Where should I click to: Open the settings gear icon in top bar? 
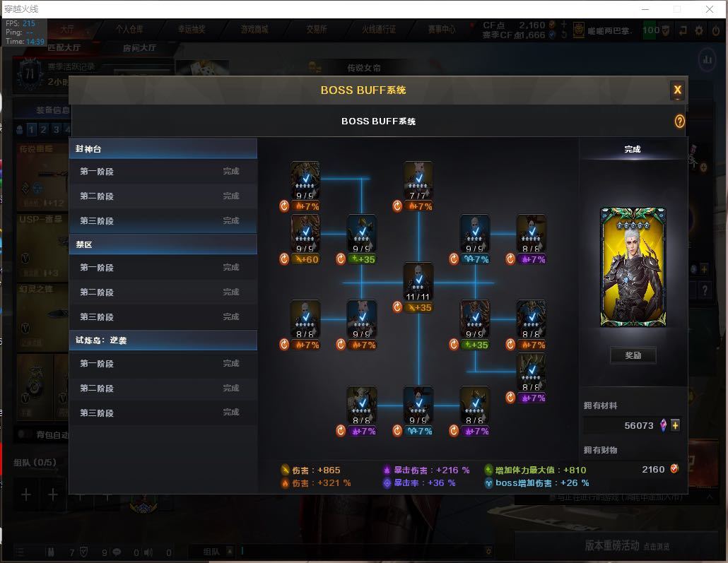tap(699, 30)
